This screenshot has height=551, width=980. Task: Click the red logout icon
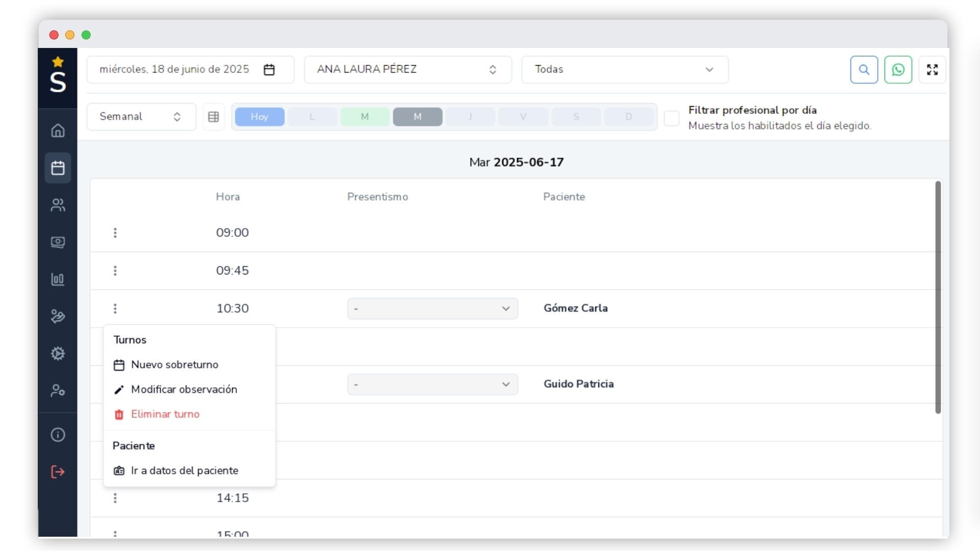click(58, 472)
